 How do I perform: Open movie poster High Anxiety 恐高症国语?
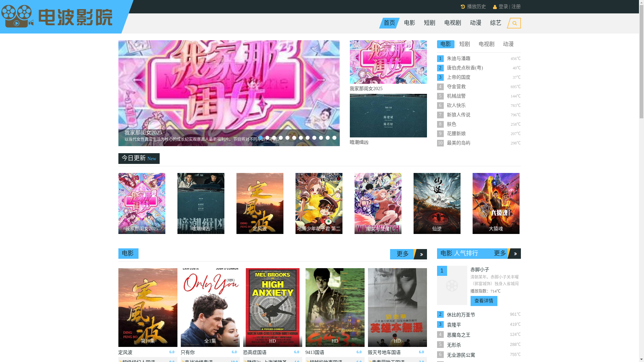tap(272, 307)
